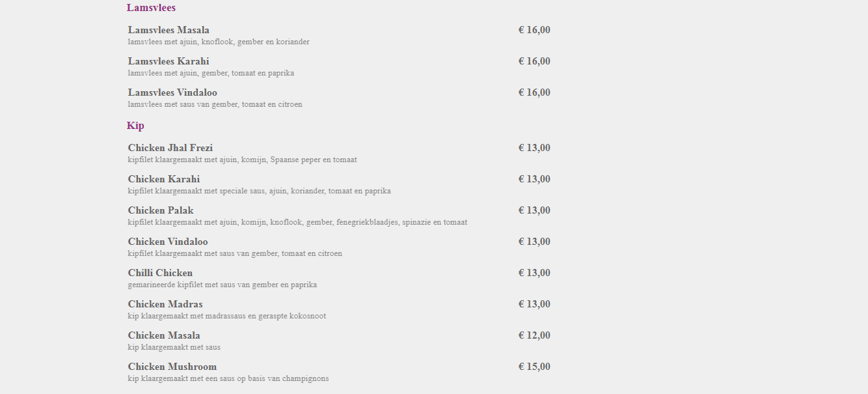The height and width of the screenshot is (394, 868).
Task: Click the Chicken Vindaloo dish title
Action: click(x=168, y=242)
